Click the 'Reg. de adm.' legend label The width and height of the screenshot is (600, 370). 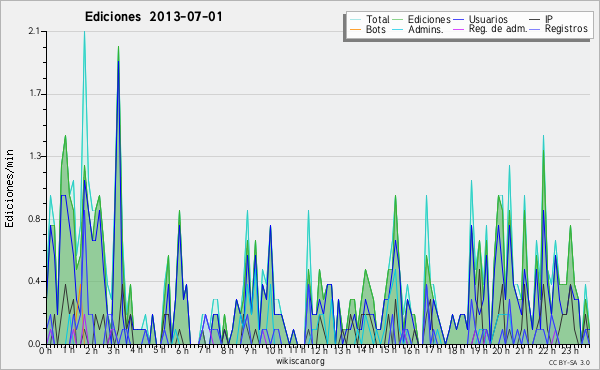pyautogui.click(x=498, y=29)
